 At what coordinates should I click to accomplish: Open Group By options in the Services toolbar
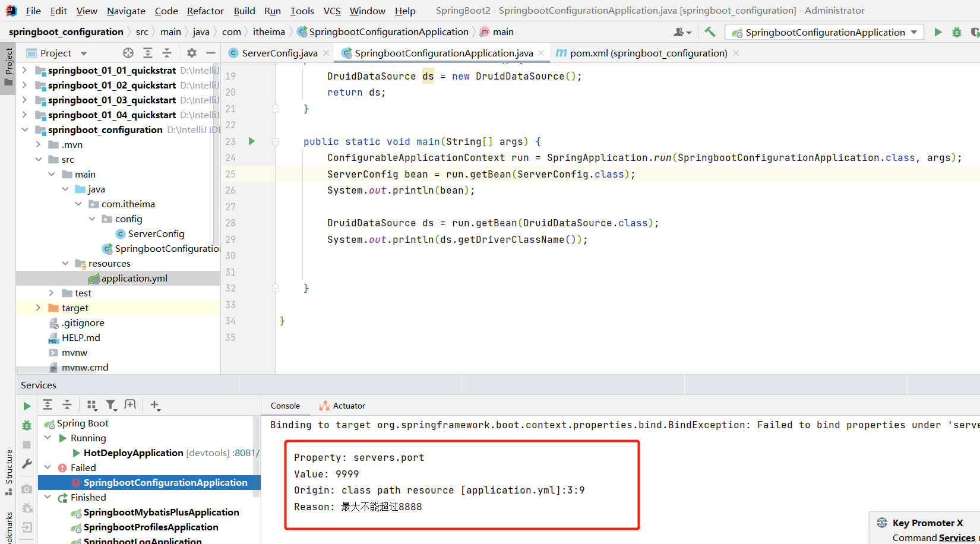(92, 405)
